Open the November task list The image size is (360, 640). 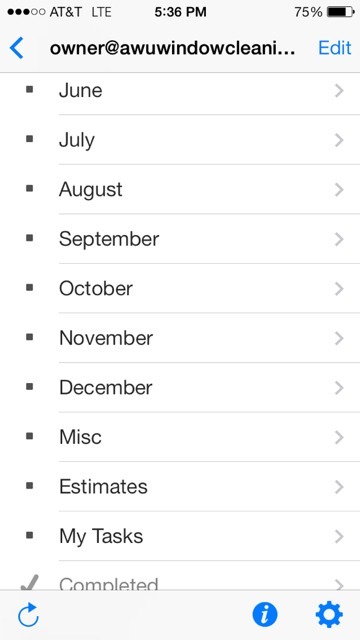180,338
